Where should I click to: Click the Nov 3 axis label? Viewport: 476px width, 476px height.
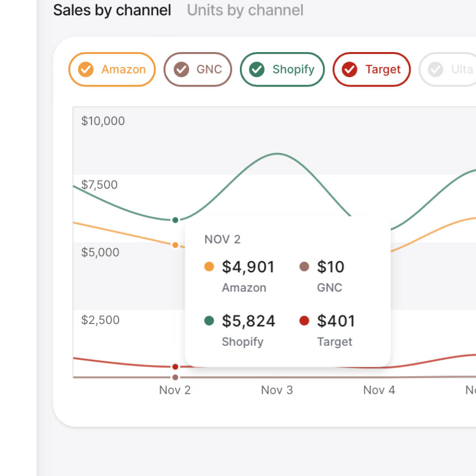(x=277, y=390)
